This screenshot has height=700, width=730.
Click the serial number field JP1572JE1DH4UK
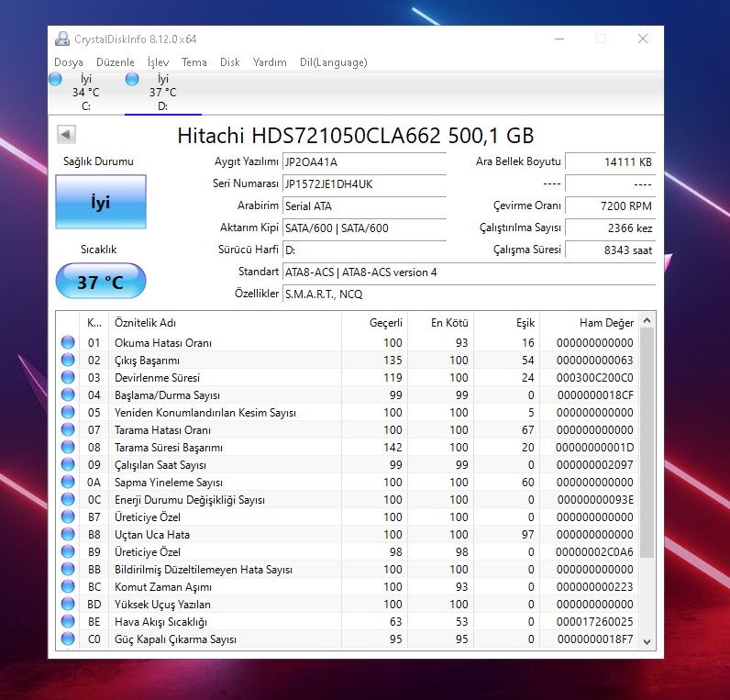[x=364, y=184]
